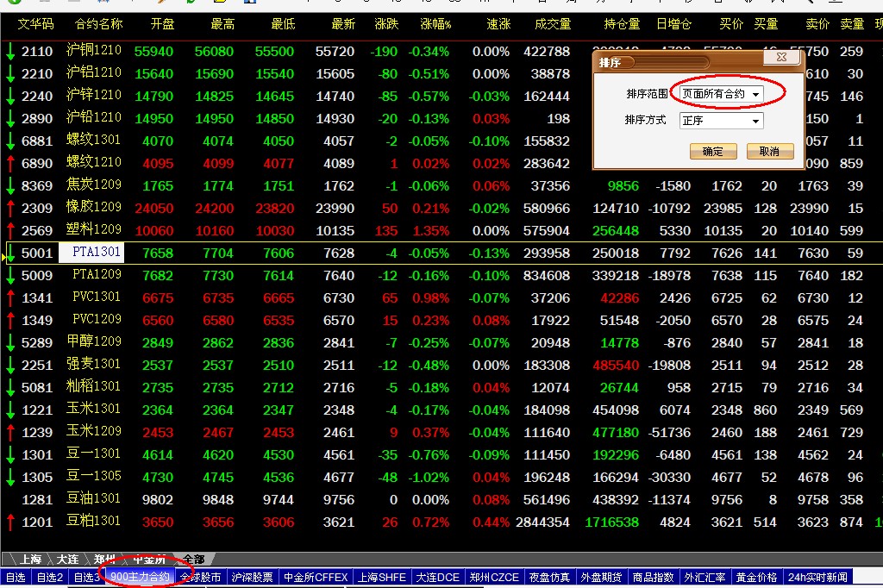Close the 排序 dialog with the X
This screenshot has height=588, width=883.
(781, 57)
